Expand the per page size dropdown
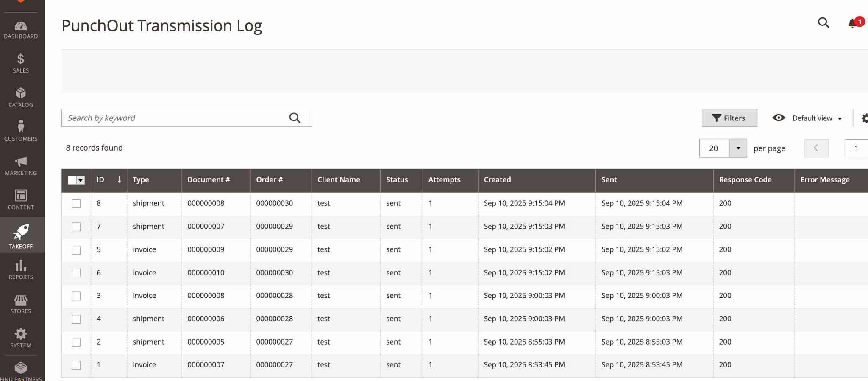The height and width of the screenshot is (381, 868). pos(738,148)
